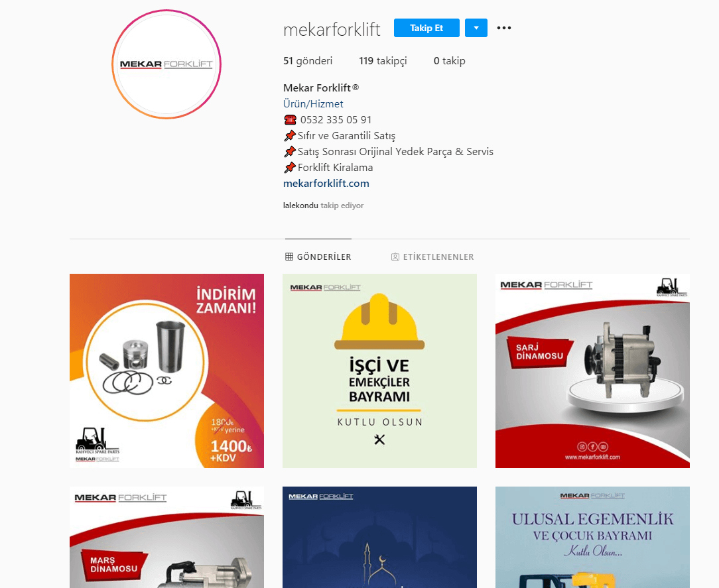Open the lalekondu follower profile
The image size is (719, 588).
(x=300, y=206)
